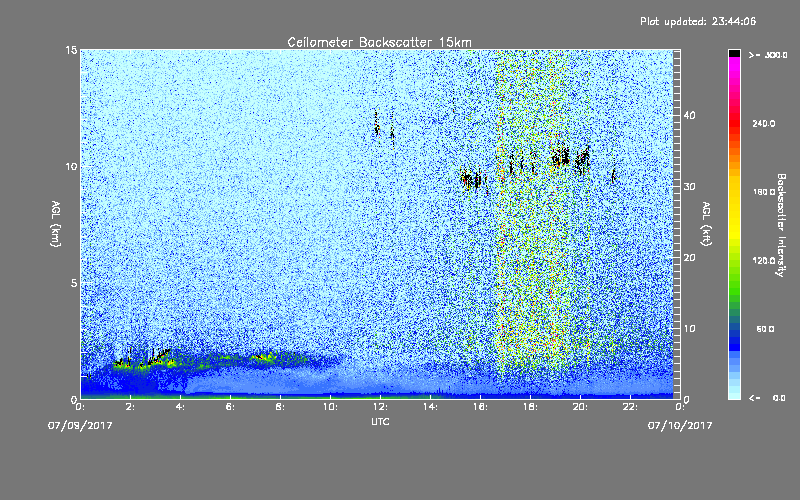Screen dimensions: 800x500
Task: Click the 'AGL (kft)' right axis label
Action: (x=706, y=224)
